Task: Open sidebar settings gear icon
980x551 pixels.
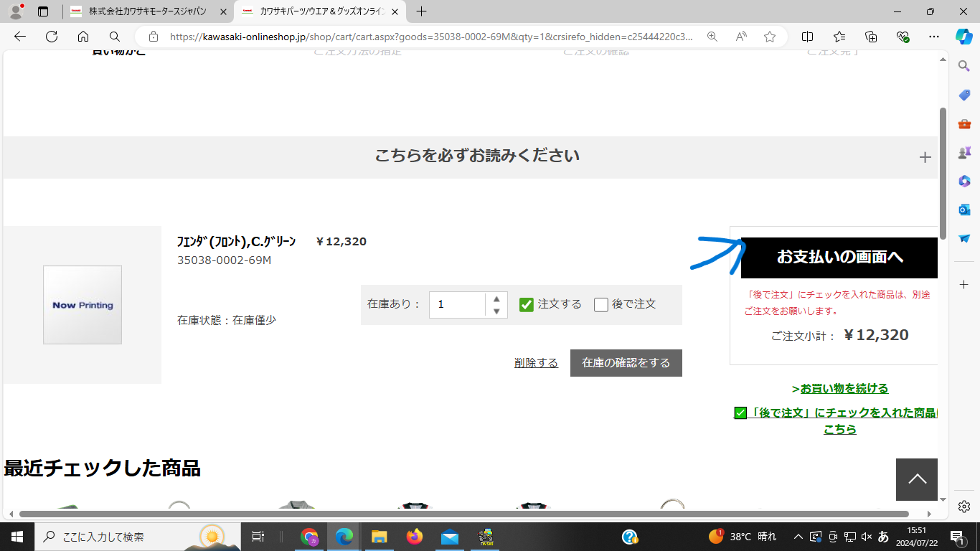Action: pyautogui.click(x=964, y=507)
